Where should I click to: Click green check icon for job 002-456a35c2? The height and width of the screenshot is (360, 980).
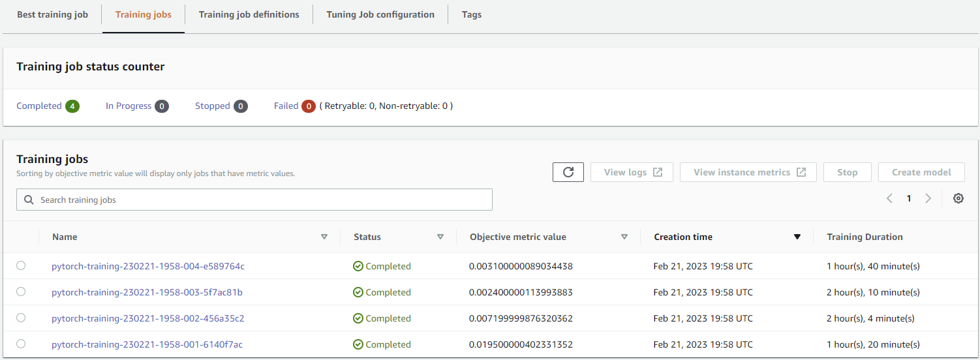[358, 318]
